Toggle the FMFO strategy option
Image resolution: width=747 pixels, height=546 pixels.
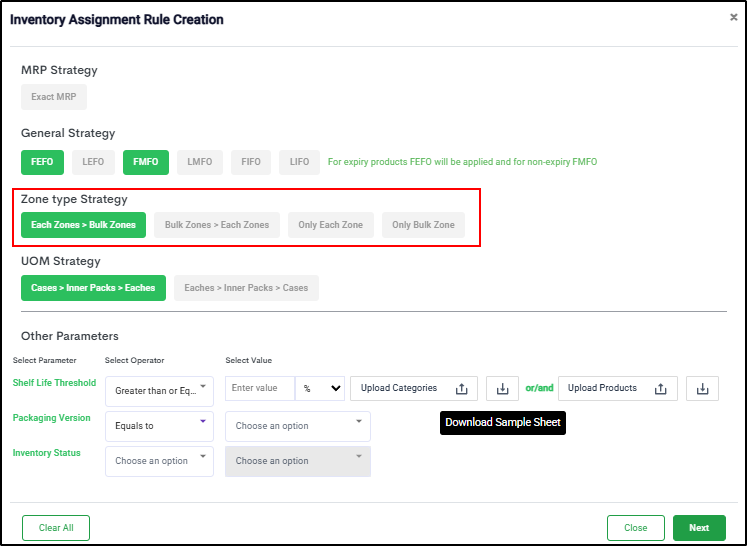click(x=146, y=162)
